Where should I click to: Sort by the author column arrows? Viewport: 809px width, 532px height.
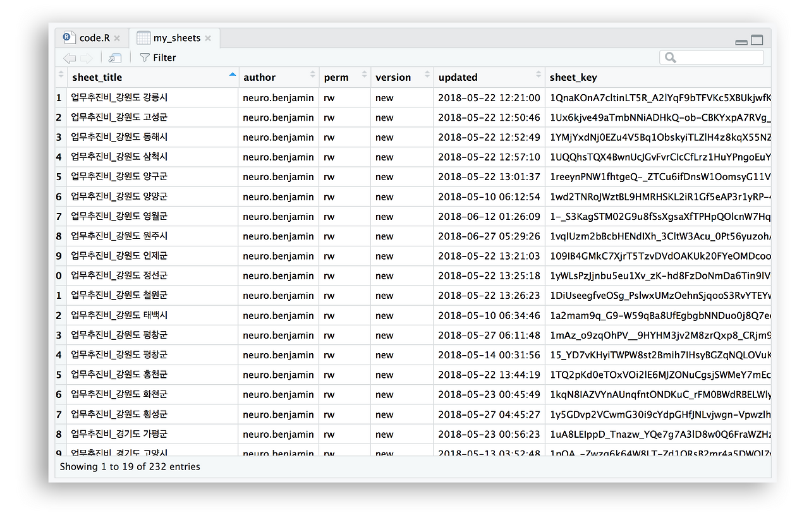[312, 75]
